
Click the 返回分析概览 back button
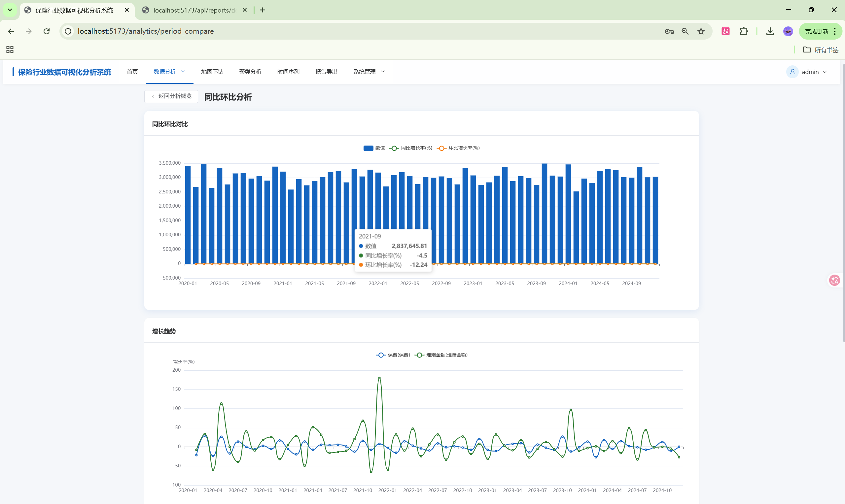[x=171, y=96]
